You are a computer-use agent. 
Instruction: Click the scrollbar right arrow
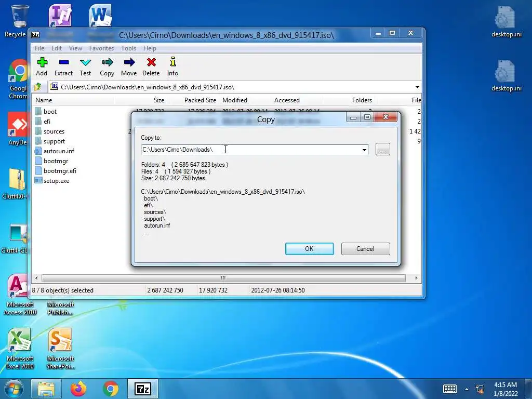tap(416, 278)
